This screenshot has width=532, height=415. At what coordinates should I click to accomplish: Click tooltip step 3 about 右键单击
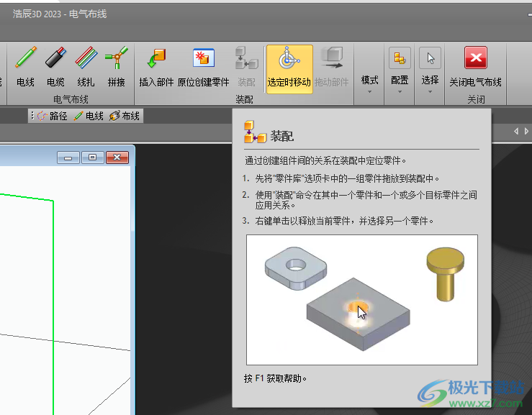point(338,221)
